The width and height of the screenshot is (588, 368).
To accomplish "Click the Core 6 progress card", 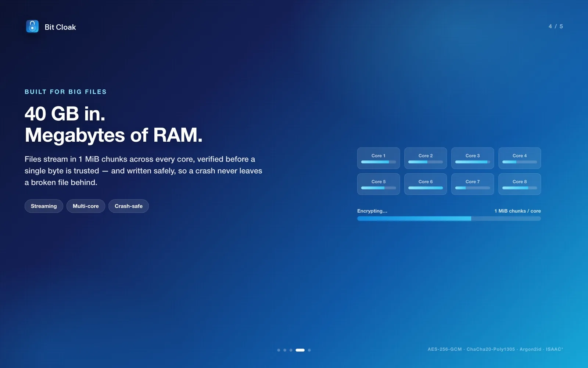I will (426, 184).
